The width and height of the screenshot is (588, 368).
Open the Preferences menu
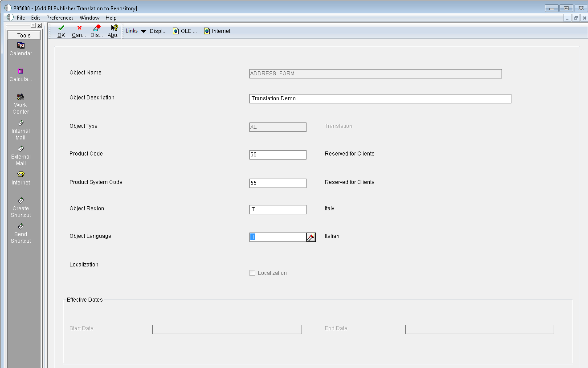pos(60,18)
